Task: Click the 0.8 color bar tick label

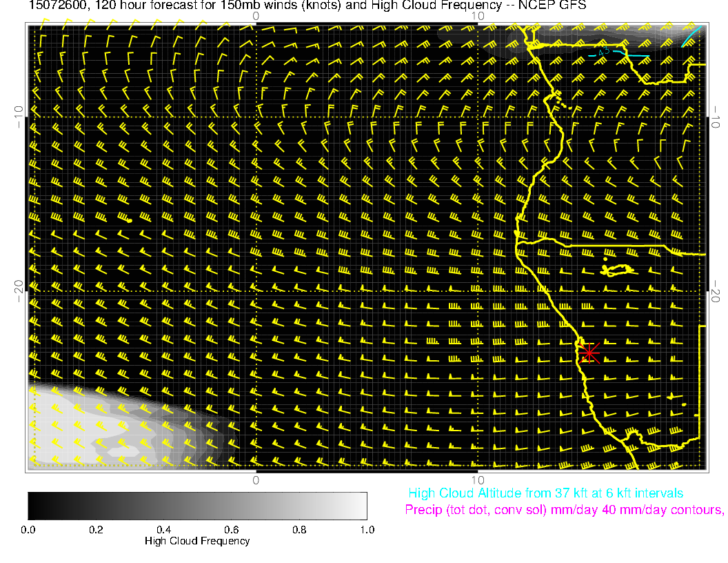Action: (x=299, y=530)
